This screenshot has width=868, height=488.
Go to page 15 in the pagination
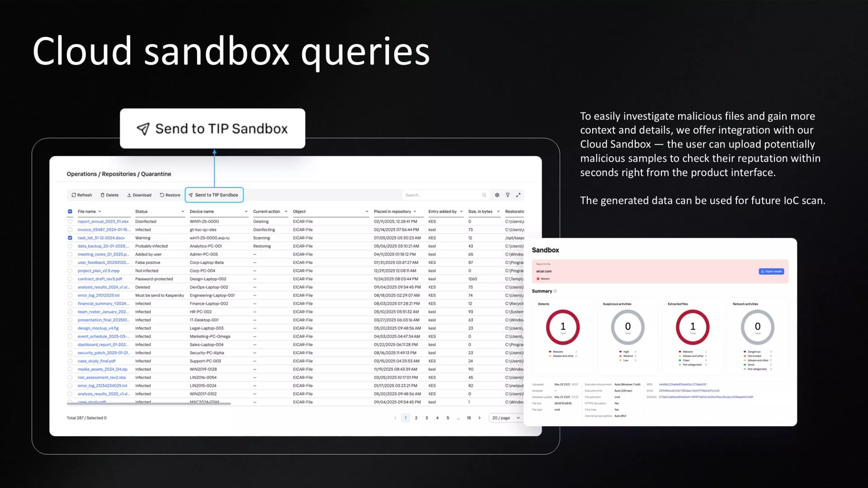(469, 418)
